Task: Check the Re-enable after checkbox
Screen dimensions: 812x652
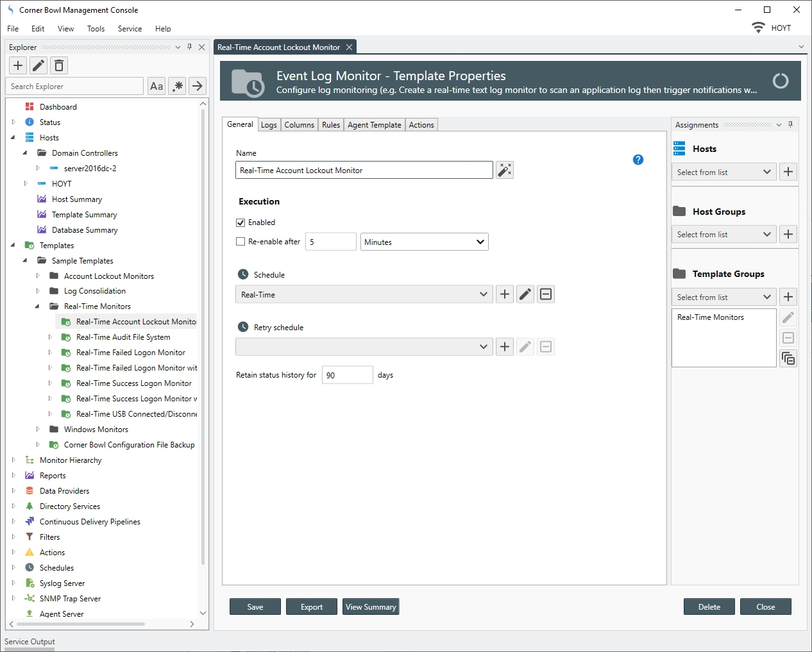Action: (x=241, y=242)
